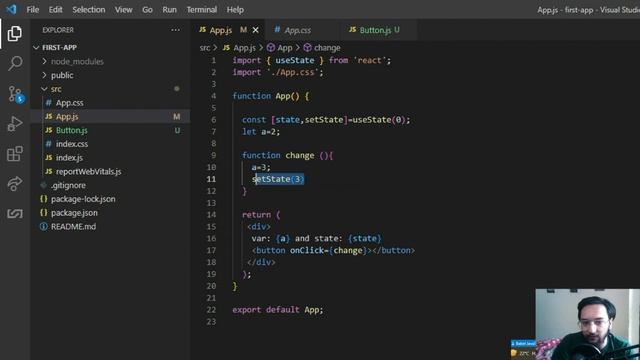Viewport: 640px width, 360px height.
Task: Open the Live Share icon in activity bar
Action: pyautogui.click(x=15, y=184)
